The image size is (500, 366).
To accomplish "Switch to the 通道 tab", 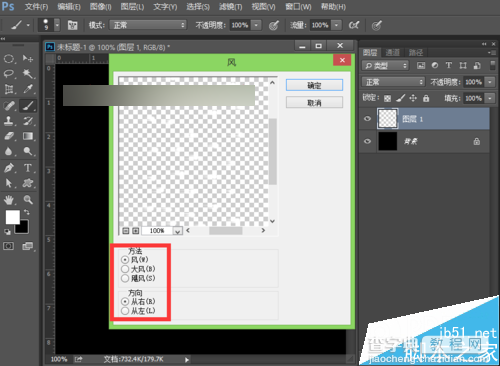I will point(392,52).
